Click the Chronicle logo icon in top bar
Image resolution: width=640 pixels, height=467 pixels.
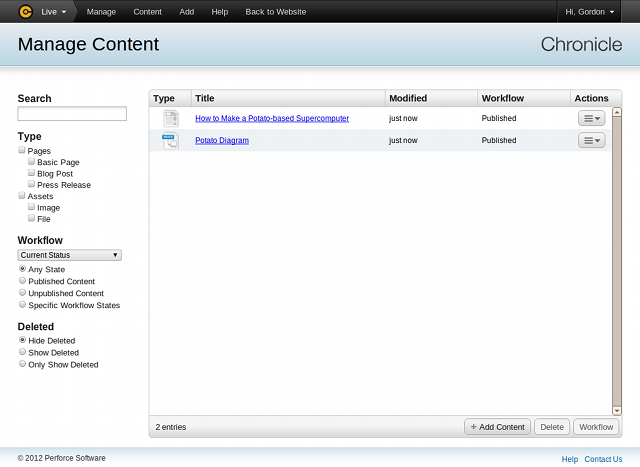tap(26, 12)
